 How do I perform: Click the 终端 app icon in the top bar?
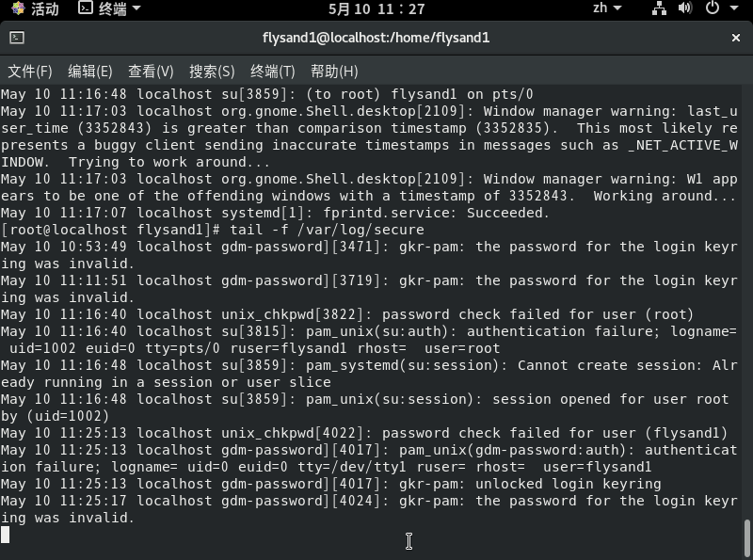pos(86,8)
